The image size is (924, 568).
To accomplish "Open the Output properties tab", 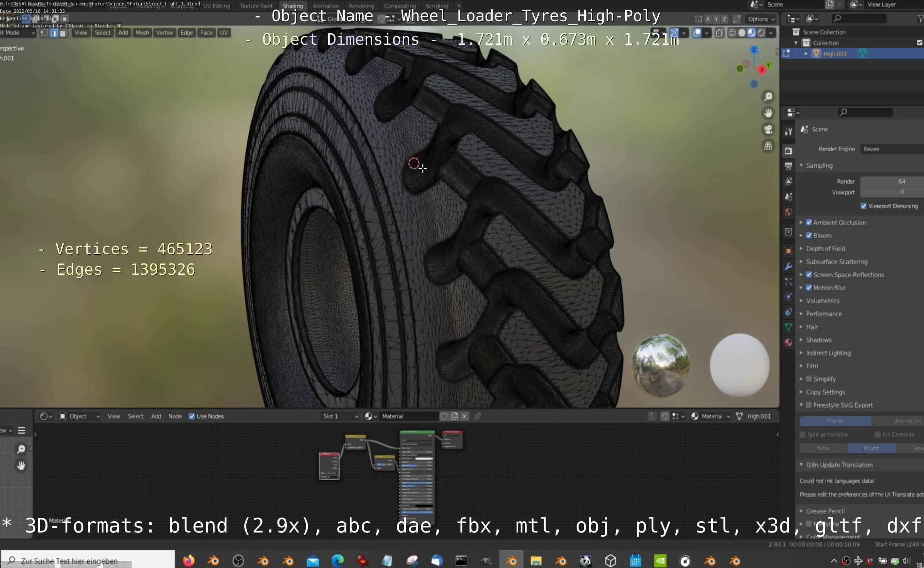I will coord(788,166).
